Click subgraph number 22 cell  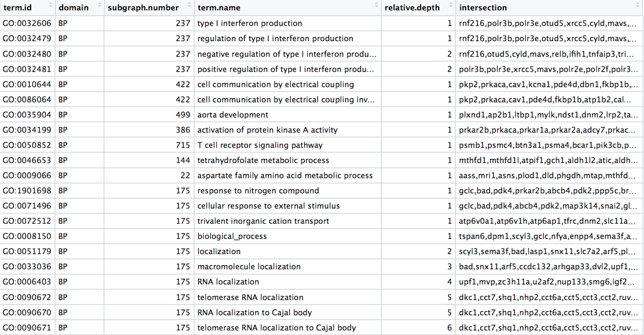[x=149, y=175]
